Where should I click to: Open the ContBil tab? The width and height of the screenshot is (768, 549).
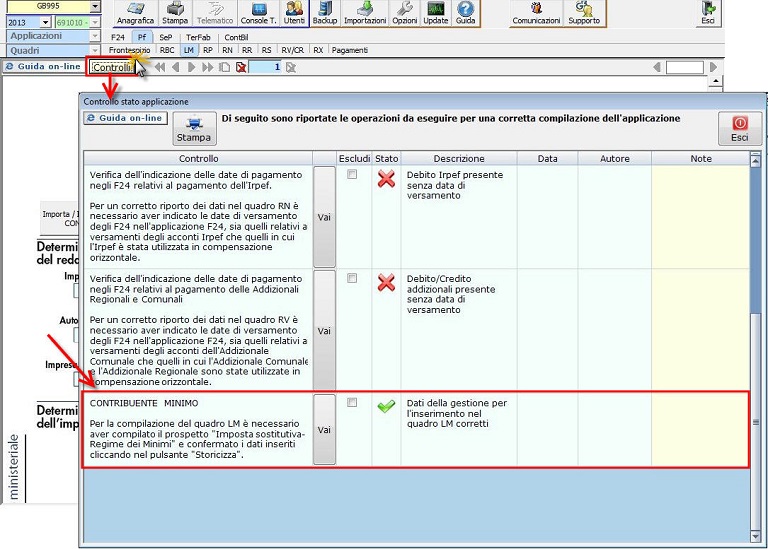click(236, 37)
